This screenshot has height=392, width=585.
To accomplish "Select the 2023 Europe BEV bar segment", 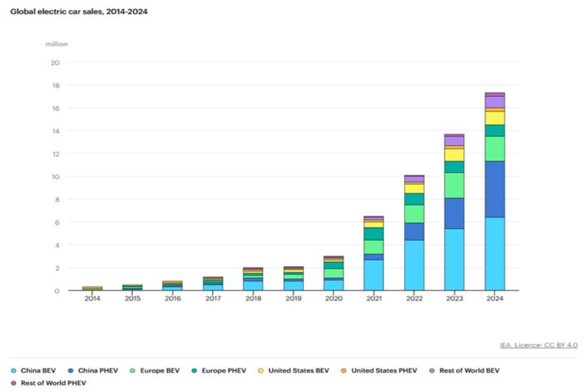I will tap(454, 185).
